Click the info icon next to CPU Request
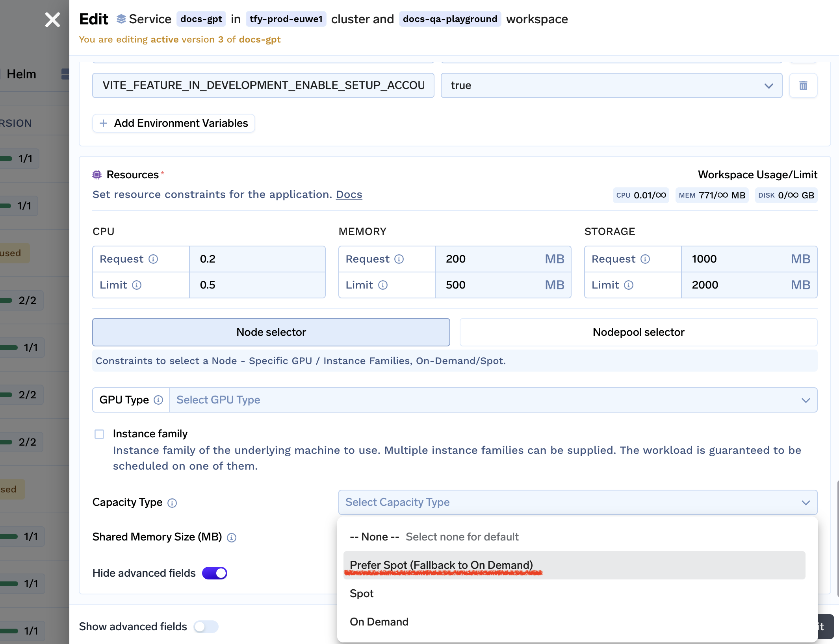The width and height of the screenshot is (839, 644). coord(153,259)
